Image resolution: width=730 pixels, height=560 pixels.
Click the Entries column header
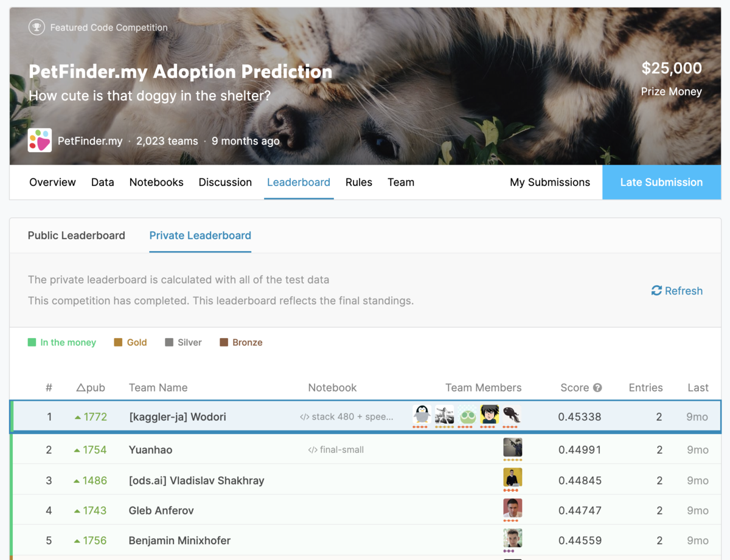pos(645,388)
